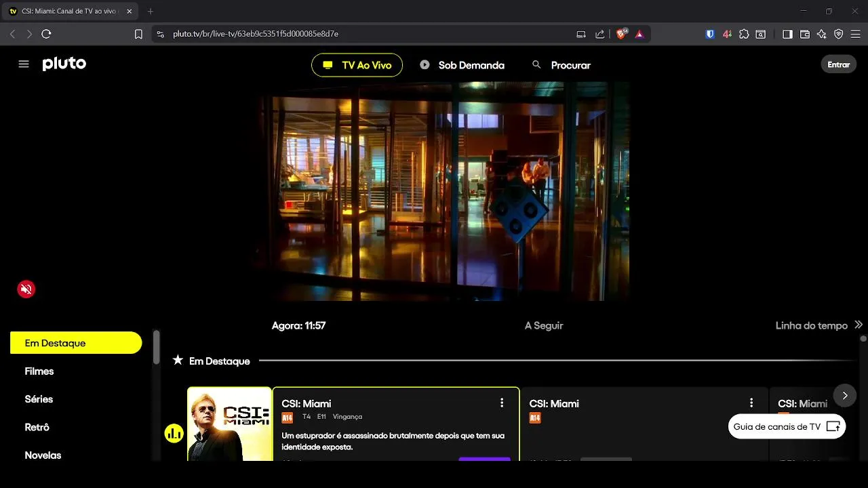Click the Pluto logo

(64, 64)
